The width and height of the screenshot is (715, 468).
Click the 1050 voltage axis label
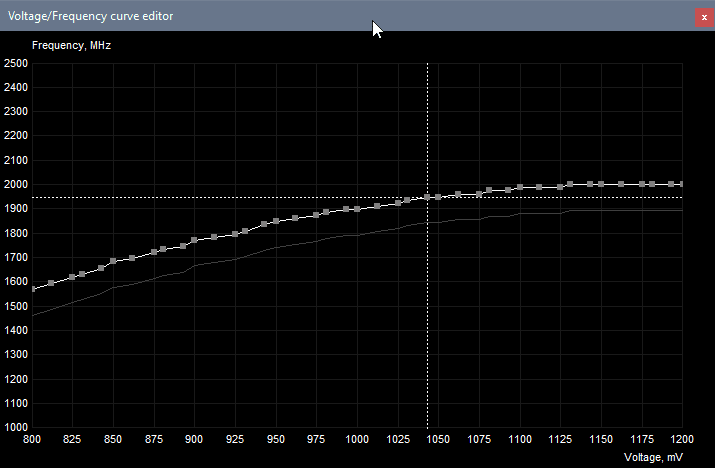tap(438, 439)
